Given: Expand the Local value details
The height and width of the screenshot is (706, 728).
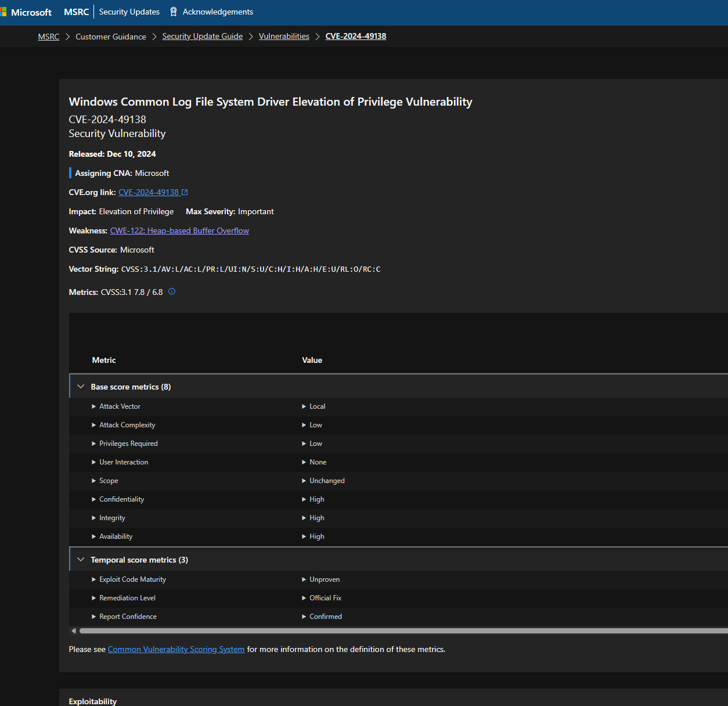Looking at the screenshot, I should 304,406.
